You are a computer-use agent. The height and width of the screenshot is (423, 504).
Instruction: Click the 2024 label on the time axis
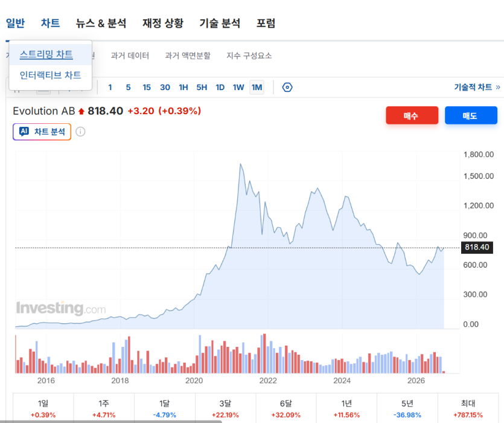pyautogui.click(x=342, y=381)
